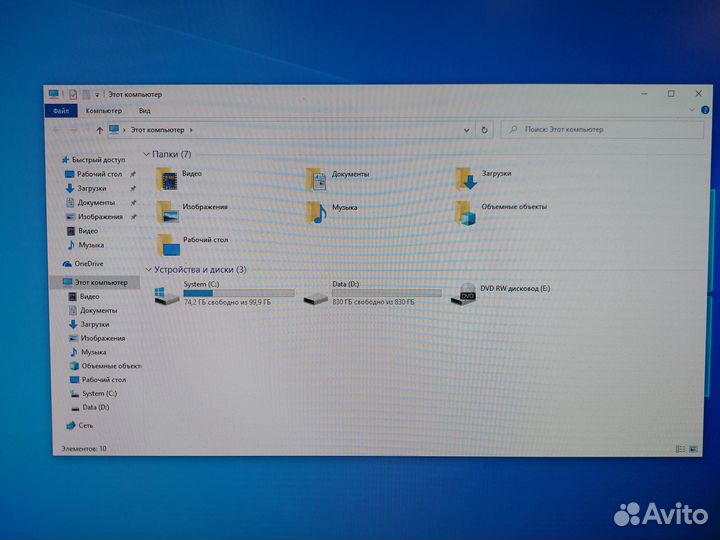Select the System (C:) drive icon

[x=167, y=295]
